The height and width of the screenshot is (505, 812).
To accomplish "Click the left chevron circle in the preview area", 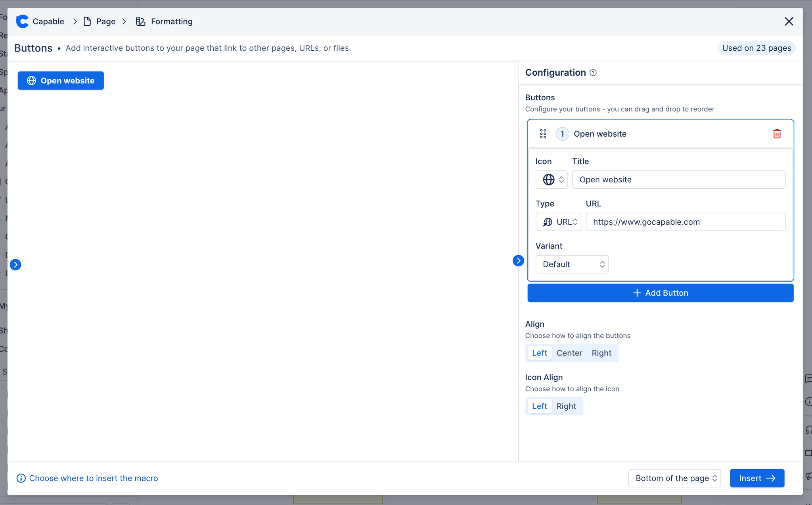I will pos(16,264).
